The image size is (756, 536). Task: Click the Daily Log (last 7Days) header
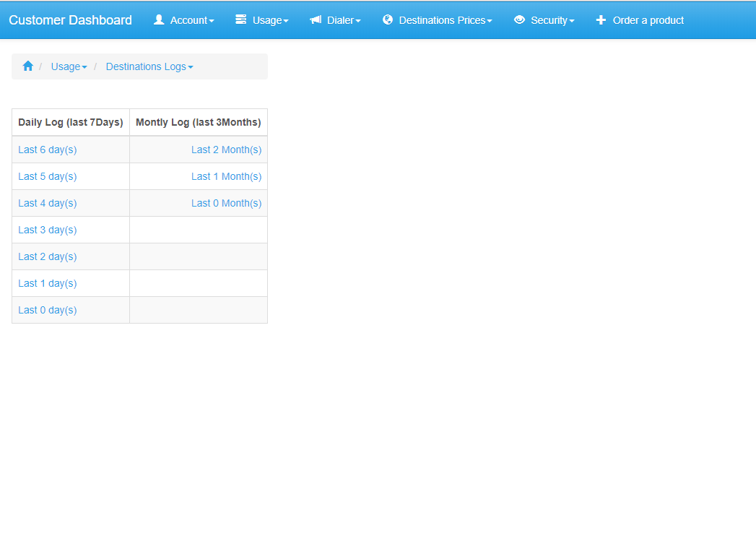pos(70,122)
